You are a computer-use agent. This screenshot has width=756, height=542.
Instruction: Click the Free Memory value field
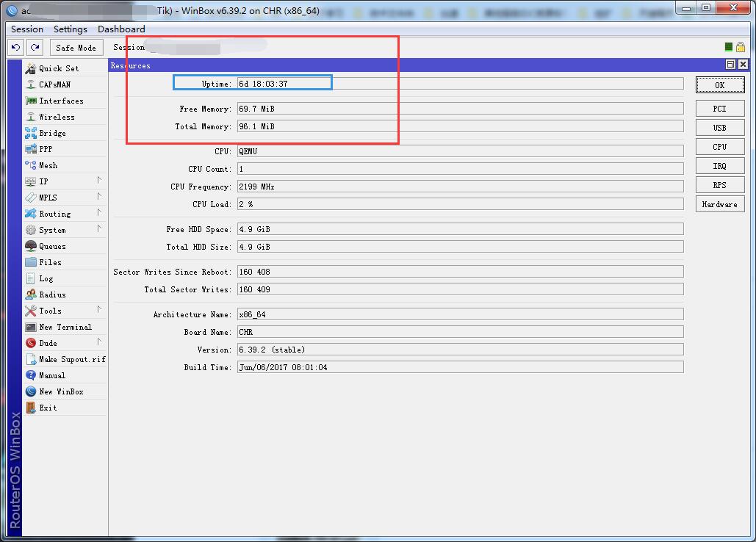pos(461,109)
